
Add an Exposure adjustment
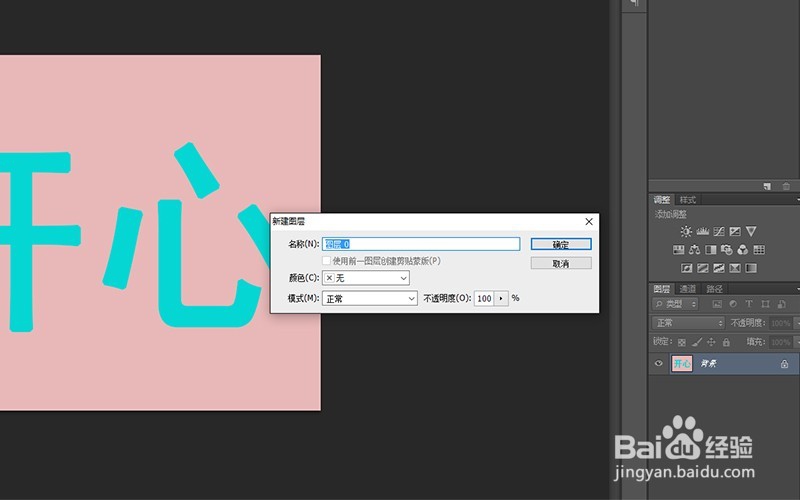[x=735, y=232]
